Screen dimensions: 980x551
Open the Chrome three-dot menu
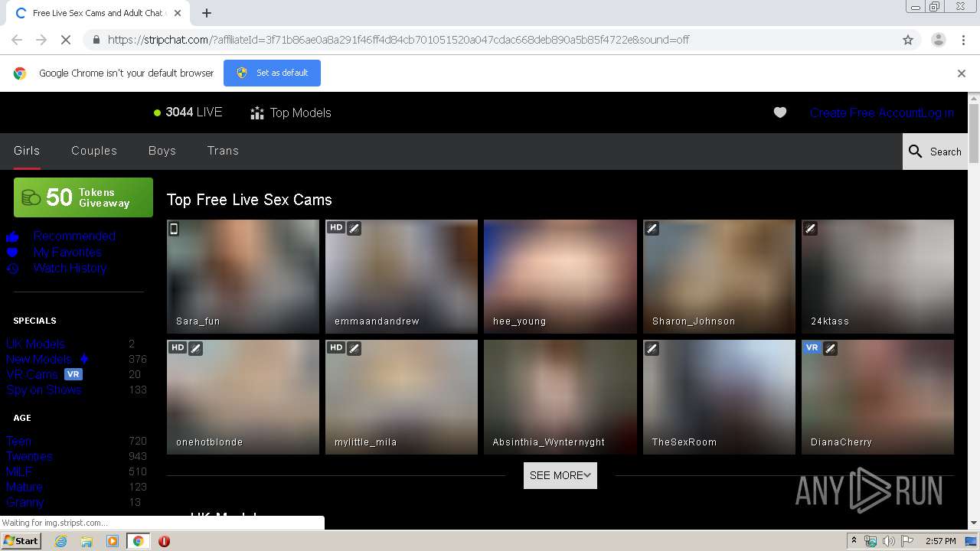963,40
